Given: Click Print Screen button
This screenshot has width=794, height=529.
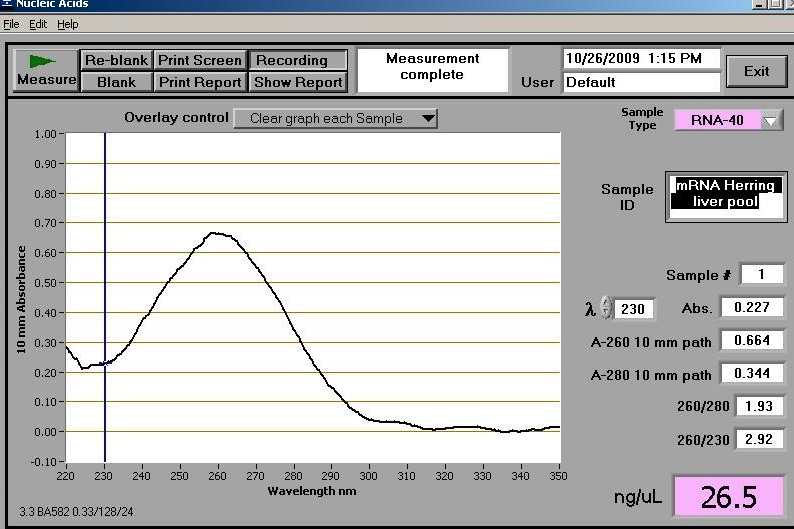Looking at the screenshot, I should coord(200,60).
